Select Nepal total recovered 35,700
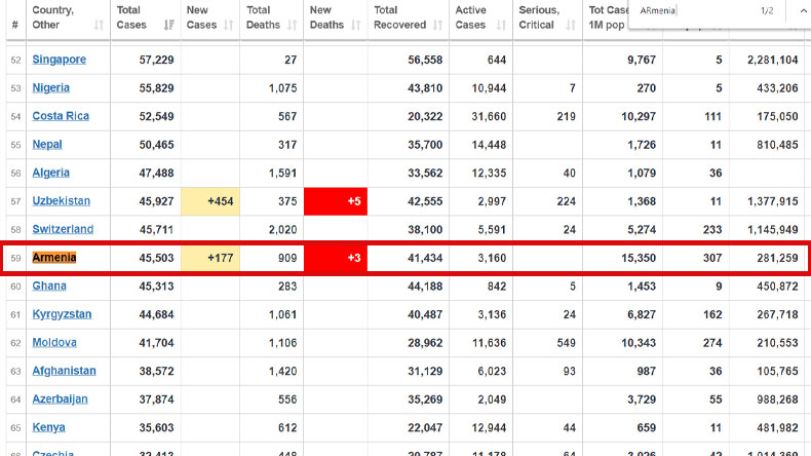Image resolution: width=811 pixels, height=456 pixels. pyautogui.click(x=425, y=144)
